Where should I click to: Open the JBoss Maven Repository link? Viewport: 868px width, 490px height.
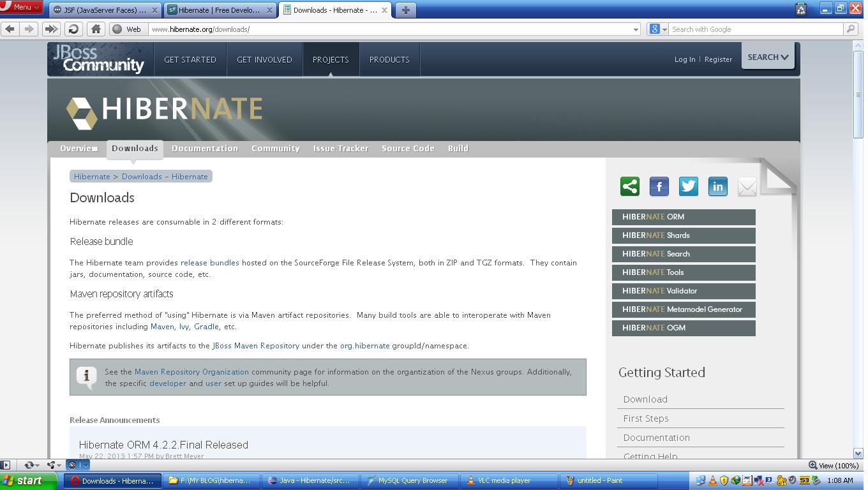pyautogui.click(x=256, y=345)
